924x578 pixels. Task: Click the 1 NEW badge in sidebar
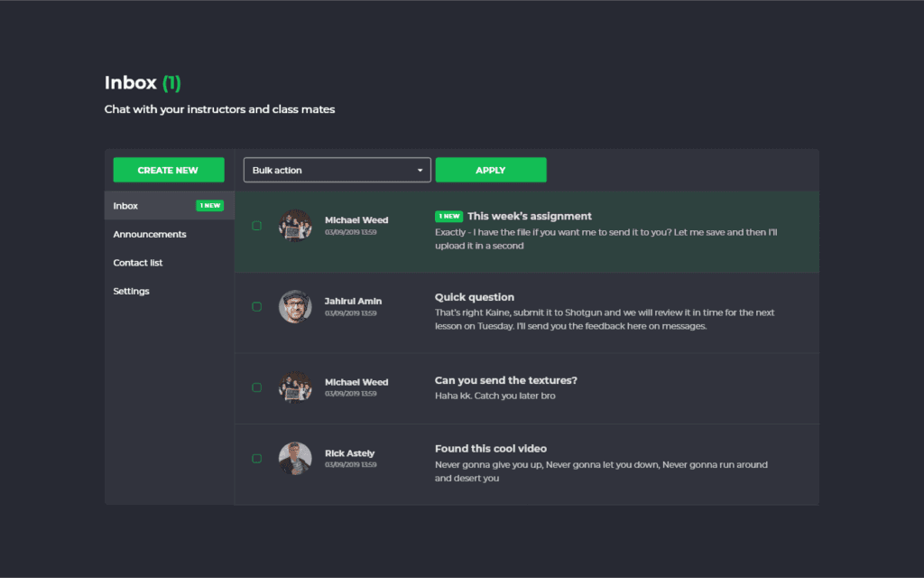[x=209, y=206]
